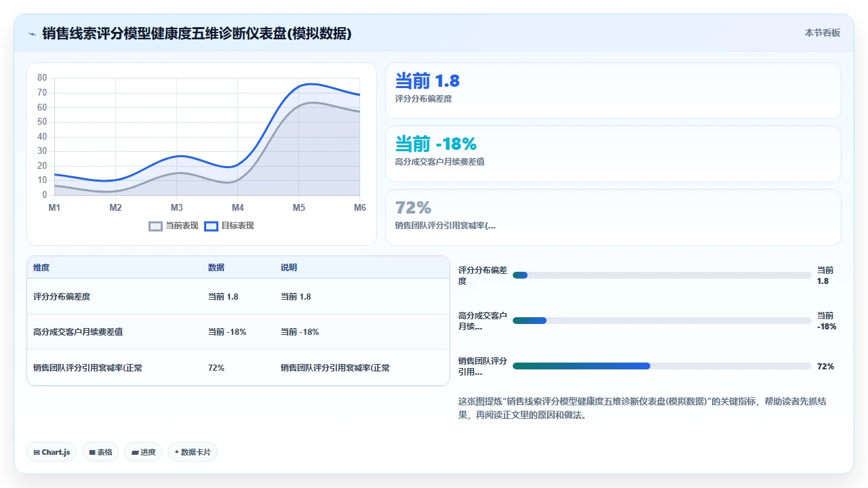This screenshot has height=488, width=868.
Task: Click the lightning icon beside the dashboard title
Action: coord(33,33)
